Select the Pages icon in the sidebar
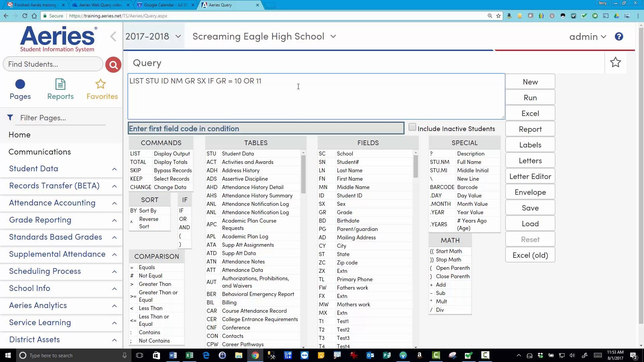Image resolution: width=644 pixels, height=362 pixels. [x=20, y=89]
